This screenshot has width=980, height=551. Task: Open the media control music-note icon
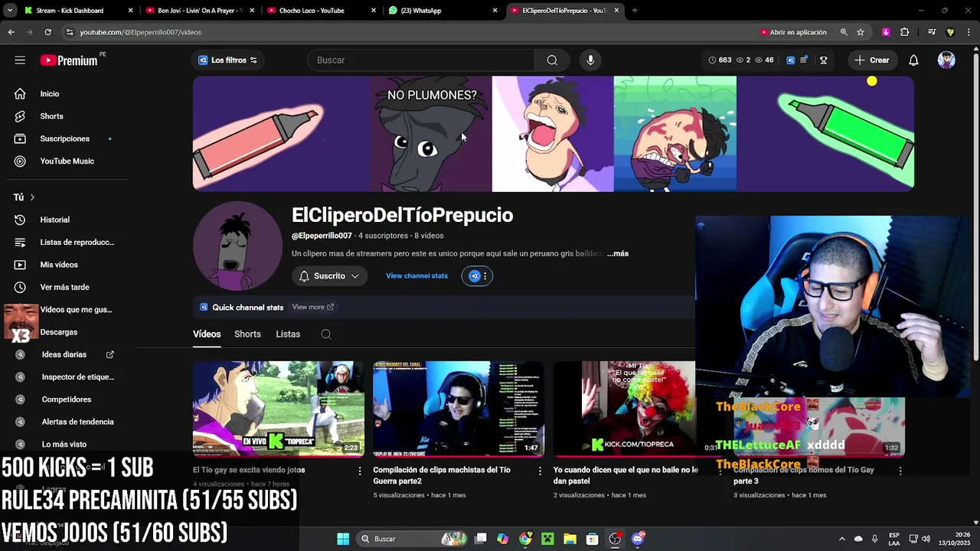tap(932, 32)
